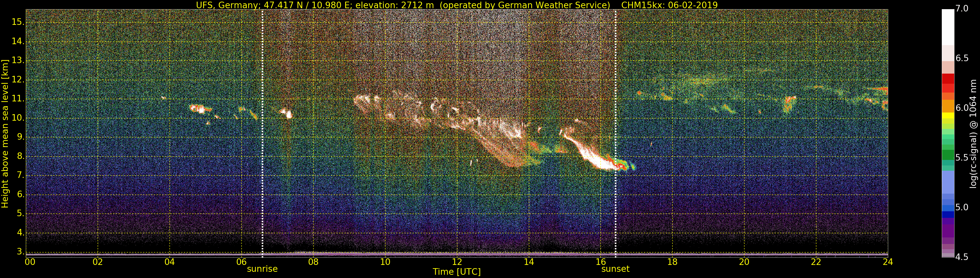The height and width of the screenshot is (278, 980).
Task: Click the '18' tick on the time axis
Action: [x=672, y=262]
